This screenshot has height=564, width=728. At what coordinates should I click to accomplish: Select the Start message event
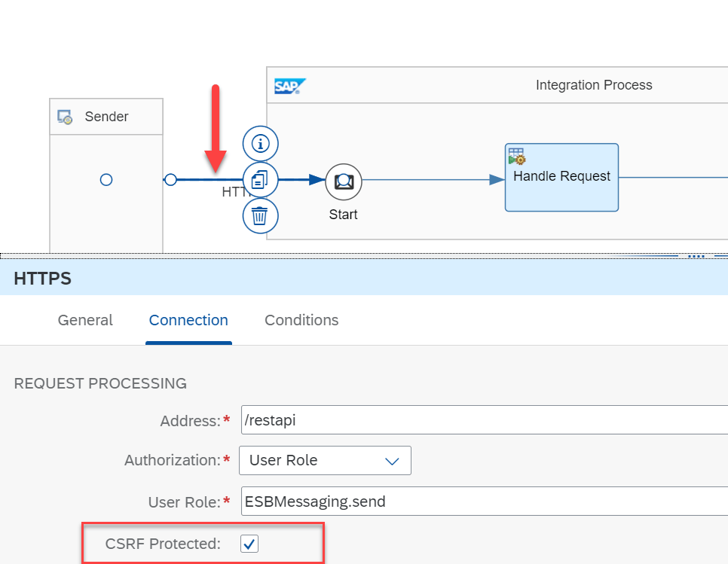(344, 181)
